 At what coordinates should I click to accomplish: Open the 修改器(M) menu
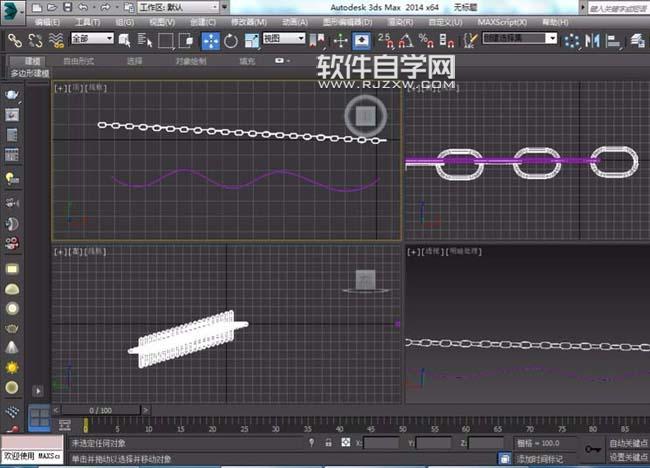coord(249,22)
